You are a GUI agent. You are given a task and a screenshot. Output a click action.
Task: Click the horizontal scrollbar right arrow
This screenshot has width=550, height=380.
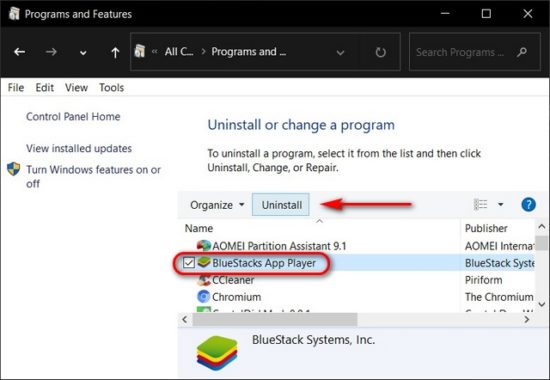click(x=526, y=319)
